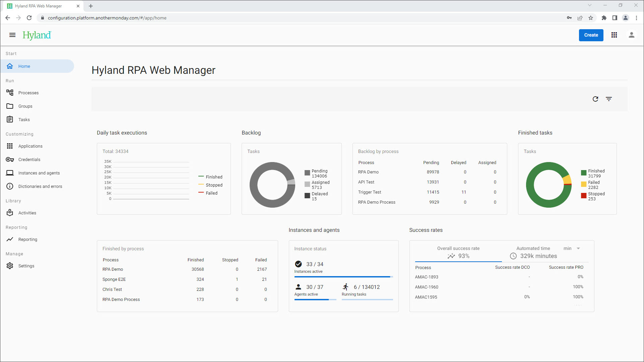Refresh the dashboard with the reload icon
This screenshot has height=362, width=644.
[595, 99]
